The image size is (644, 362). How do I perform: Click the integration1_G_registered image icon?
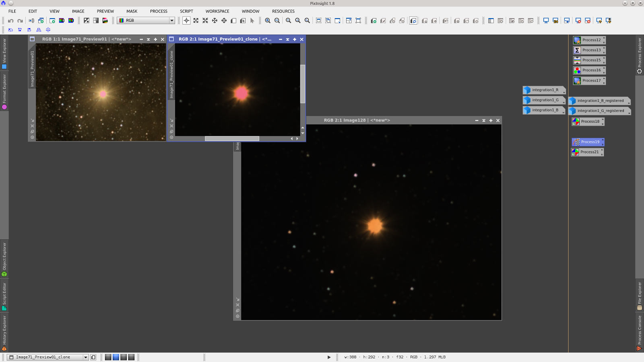(600, 111)
